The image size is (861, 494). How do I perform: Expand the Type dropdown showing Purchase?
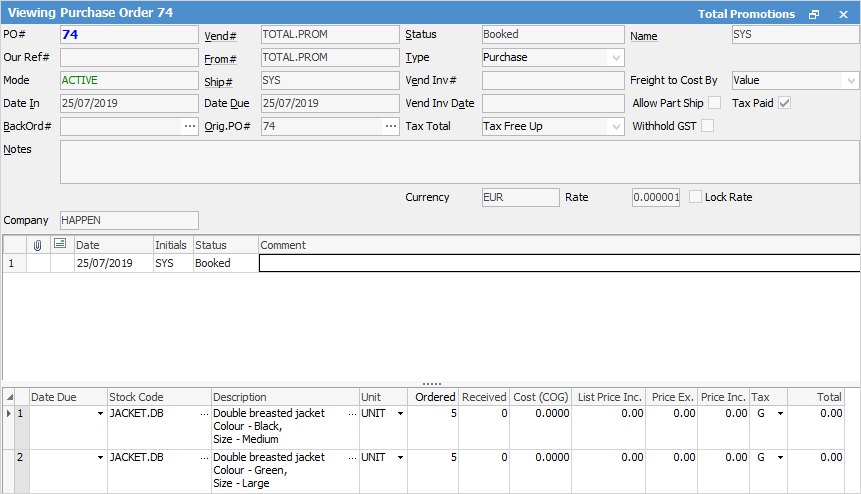(615, 58)
